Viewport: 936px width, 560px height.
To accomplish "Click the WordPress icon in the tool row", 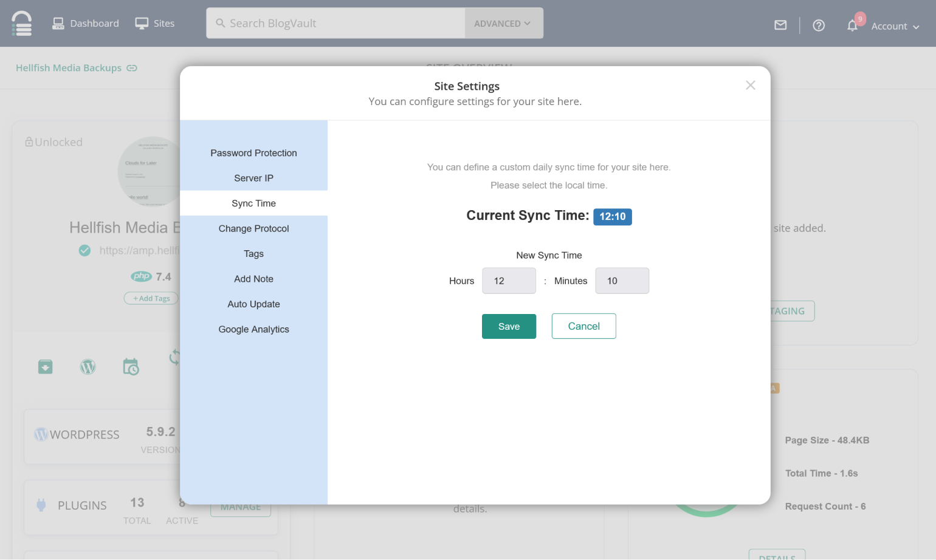I will pyautogui.click(x=88, y=367).
